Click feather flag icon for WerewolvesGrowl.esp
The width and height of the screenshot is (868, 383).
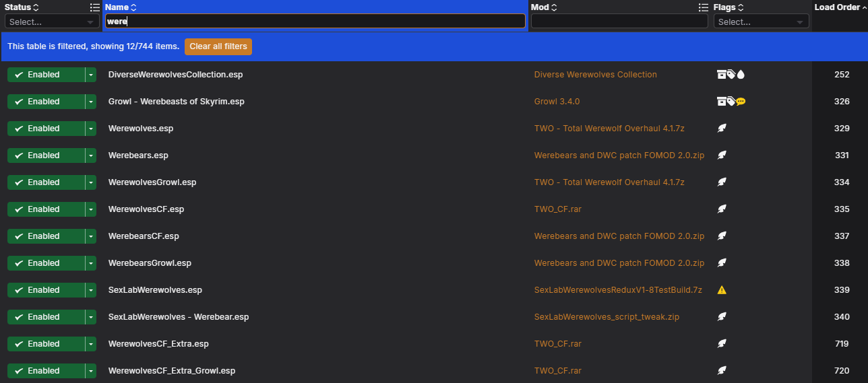tap(722, 182)
